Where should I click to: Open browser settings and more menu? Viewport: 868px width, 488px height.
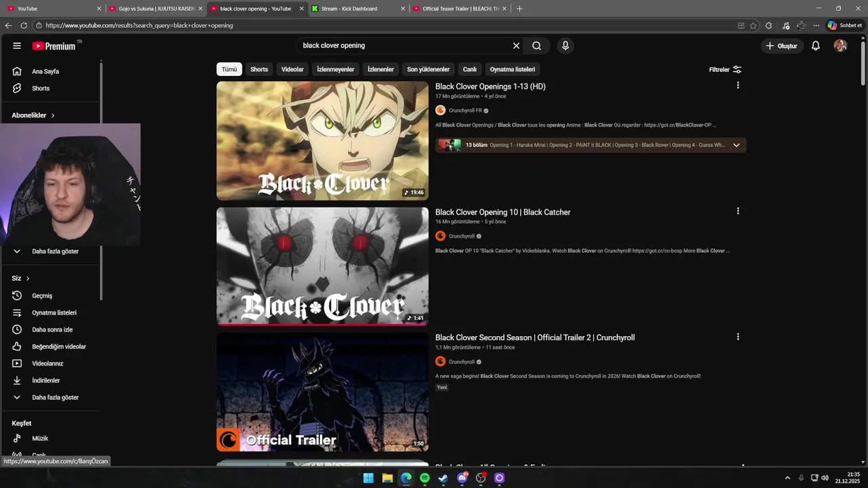[816, 25]
